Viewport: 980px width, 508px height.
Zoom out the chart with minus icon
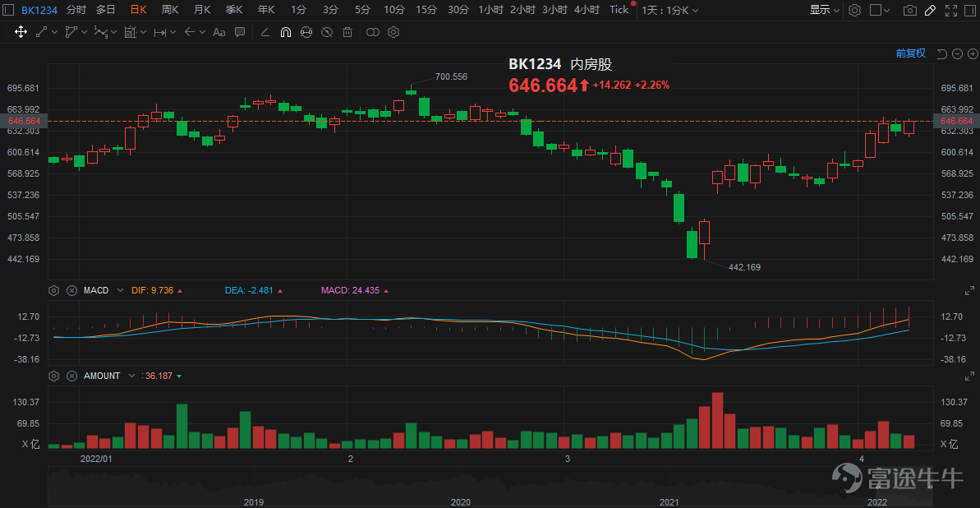(x=956, y=53)
